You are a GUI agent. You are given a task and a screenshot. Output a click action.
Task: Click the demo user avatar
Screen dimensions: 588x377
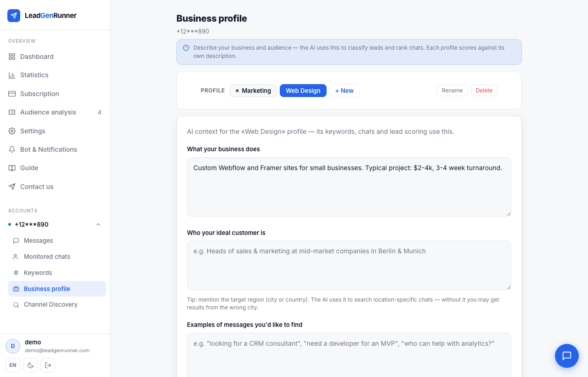(x=13, y=346)
